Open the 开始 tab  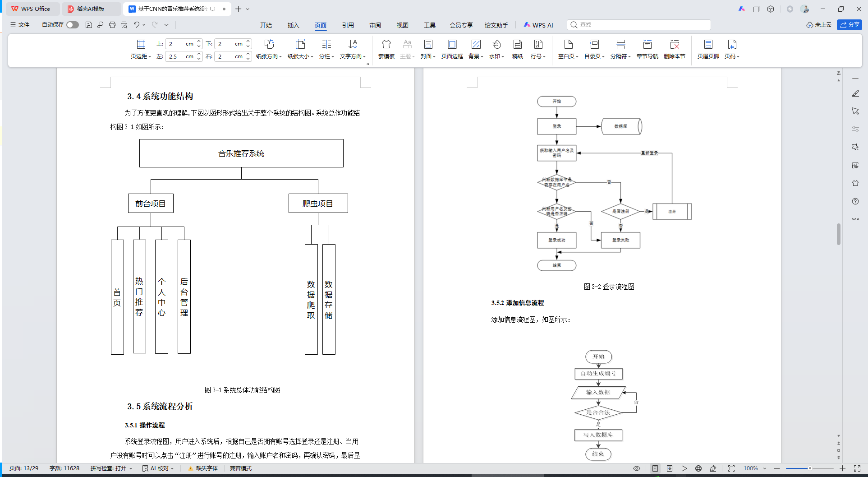point(266,25)
